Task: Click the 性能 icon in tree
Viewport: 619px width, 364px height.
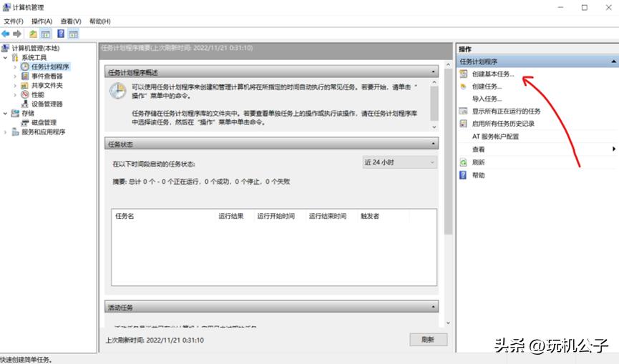Action: [x=25, y=94]
